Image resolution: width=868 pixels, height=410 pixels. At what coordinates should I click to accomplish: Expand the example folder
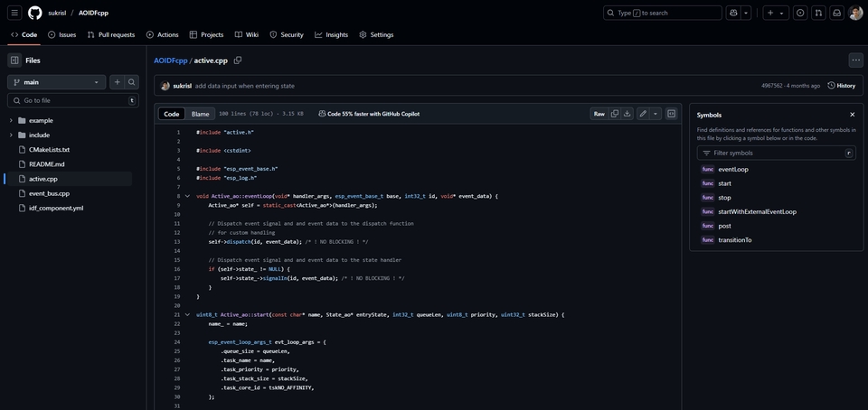[11, 120]
